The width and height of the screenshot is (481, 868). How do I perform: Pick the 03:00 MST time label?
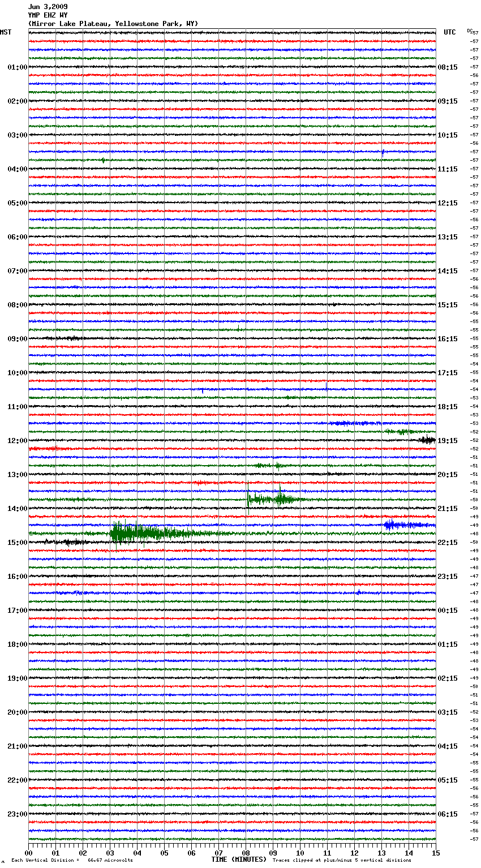tap(18, 135)
